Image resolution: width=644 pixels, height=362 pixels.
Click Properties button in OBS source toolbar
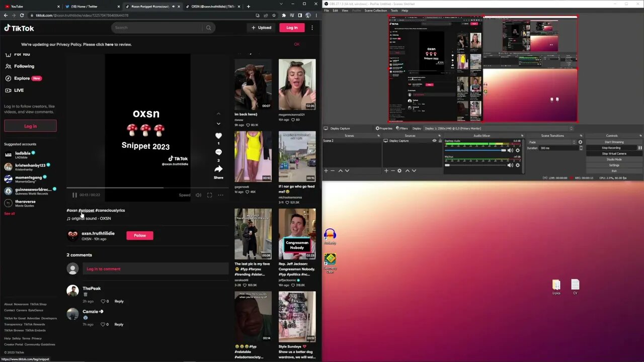[384, 128]
